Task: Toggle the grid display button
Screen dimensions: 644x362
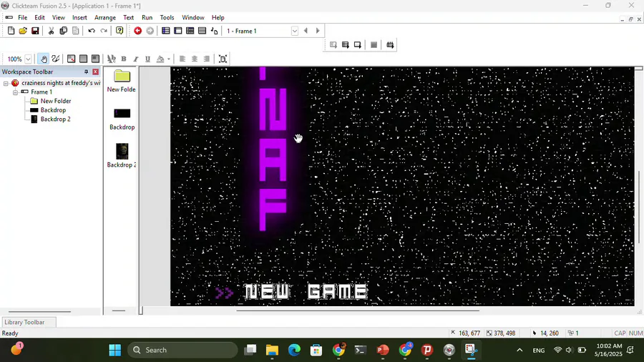Action: (71, 59)
